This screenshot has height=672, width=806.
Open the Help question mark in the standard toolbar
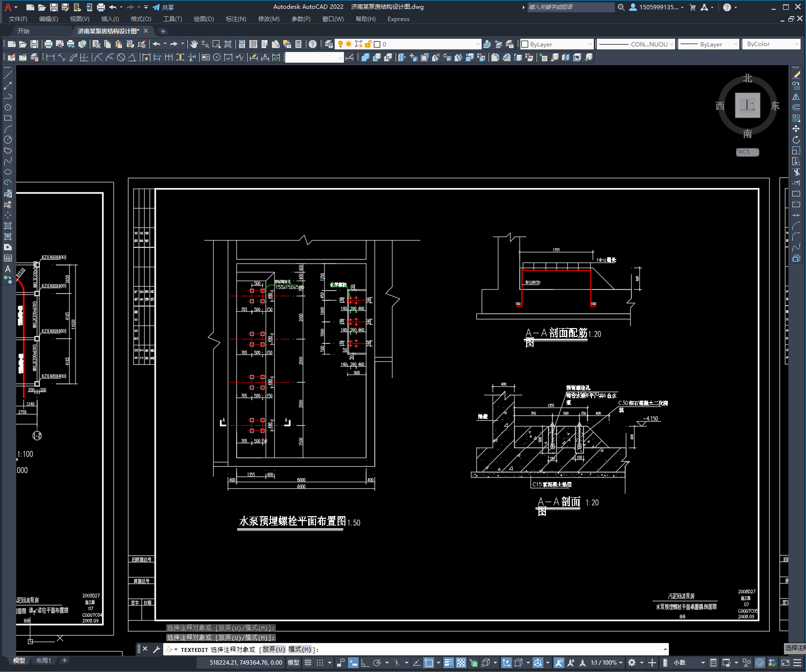(313, 44)
